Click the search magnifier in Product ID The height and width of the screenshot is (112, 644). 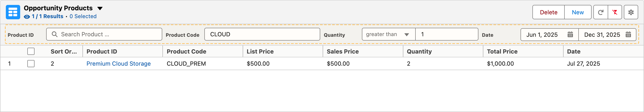tap(54, 34)
